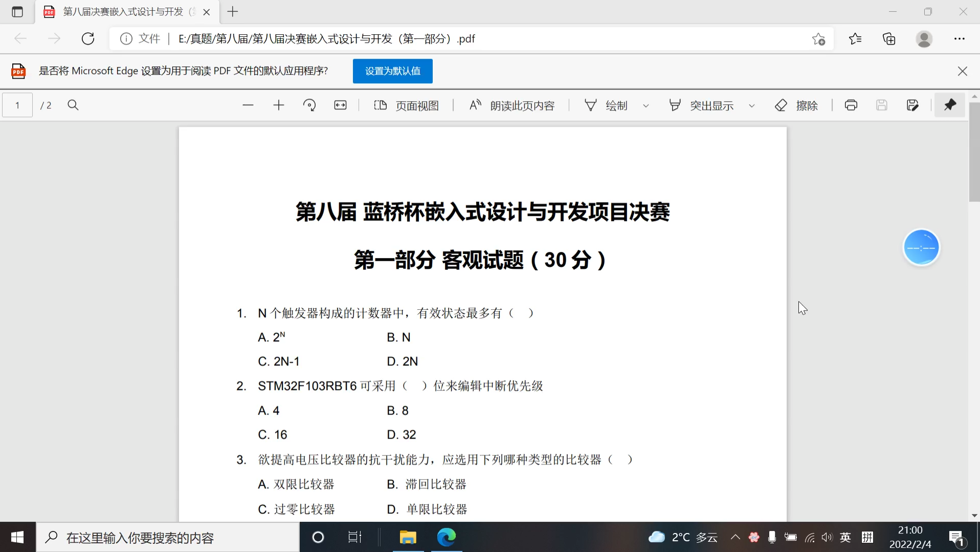
Task: Open the 页面视图 page view option
Action: (x=407, y=105)
